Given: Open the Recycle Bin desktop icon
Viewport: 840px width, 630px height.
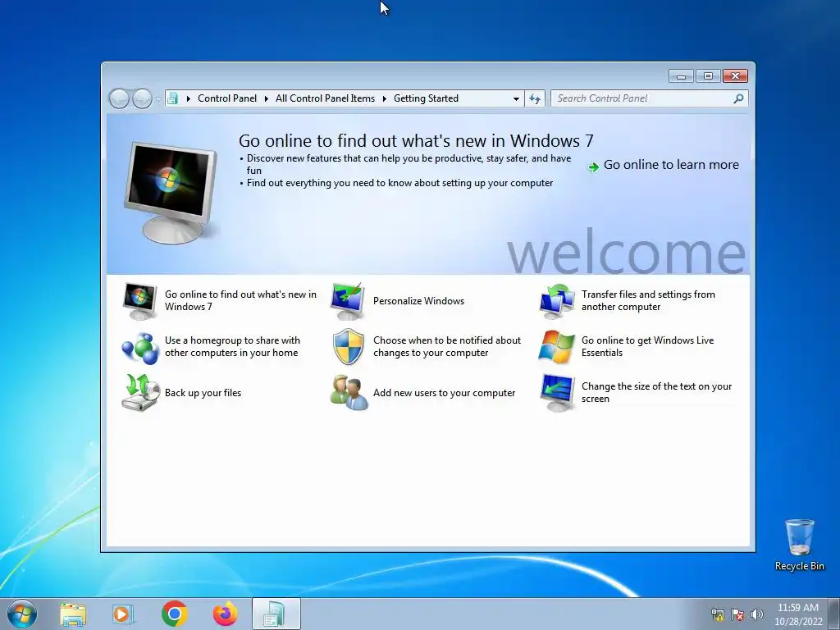Looking at the screenshot, I should point(799,545).
